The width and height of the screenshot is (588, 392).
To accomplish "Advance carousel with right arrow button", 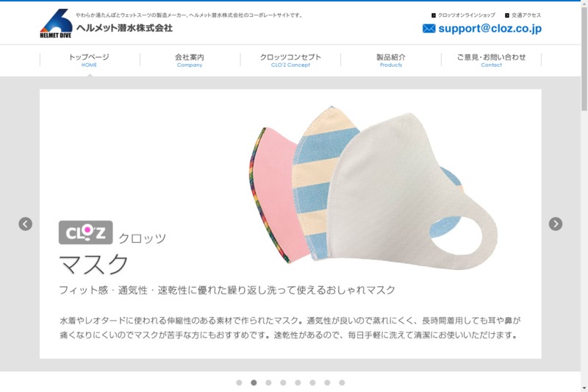I will click(x=556, y=224).
